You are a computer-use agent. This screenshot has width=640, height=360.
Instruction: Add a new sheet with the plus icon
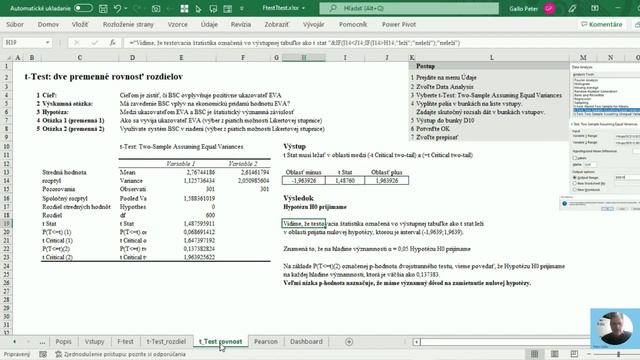[x=349, y=342]
